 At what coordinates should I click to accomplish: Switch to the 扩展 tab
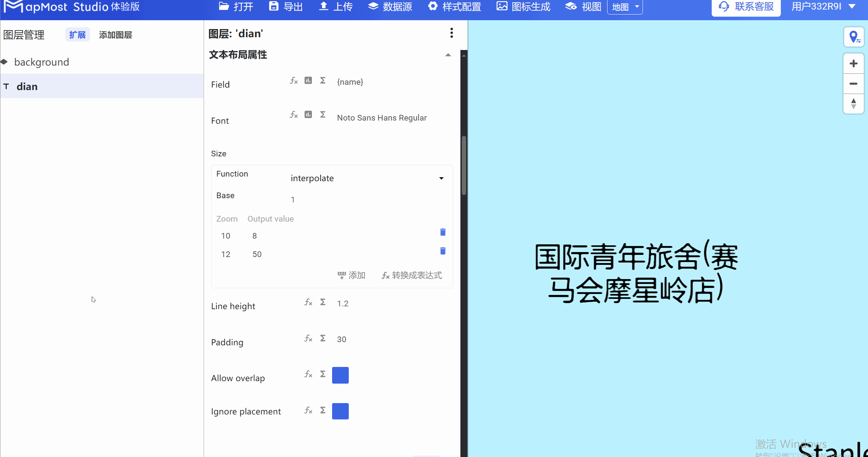click(x=77, y=34)
